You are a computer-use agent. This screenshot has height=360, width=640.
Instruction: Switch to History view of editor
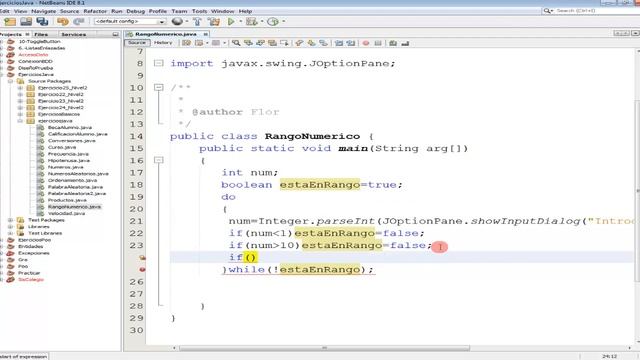[163, 42]
